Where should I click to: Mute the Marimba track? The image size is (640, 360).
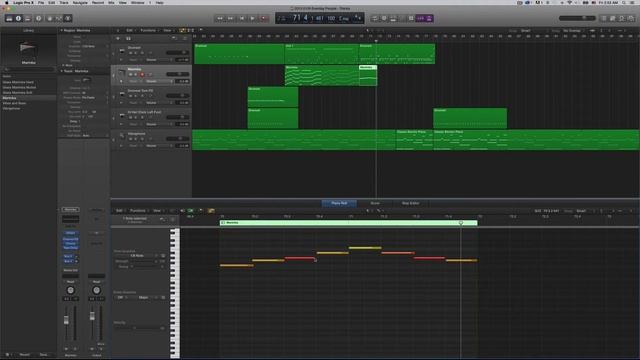pos(131,74)
